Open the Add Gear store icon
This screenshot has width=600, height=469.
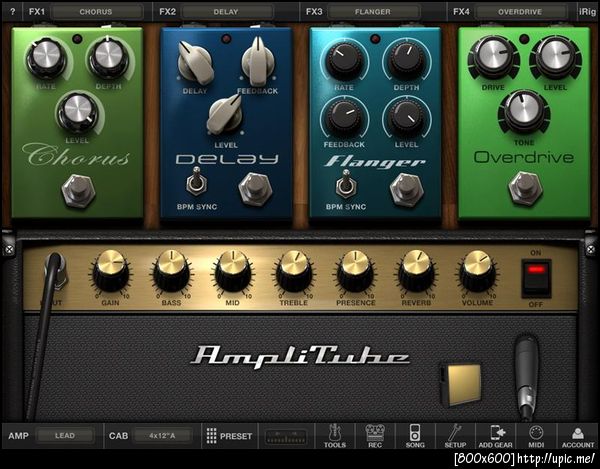click(x=496, y=436)
